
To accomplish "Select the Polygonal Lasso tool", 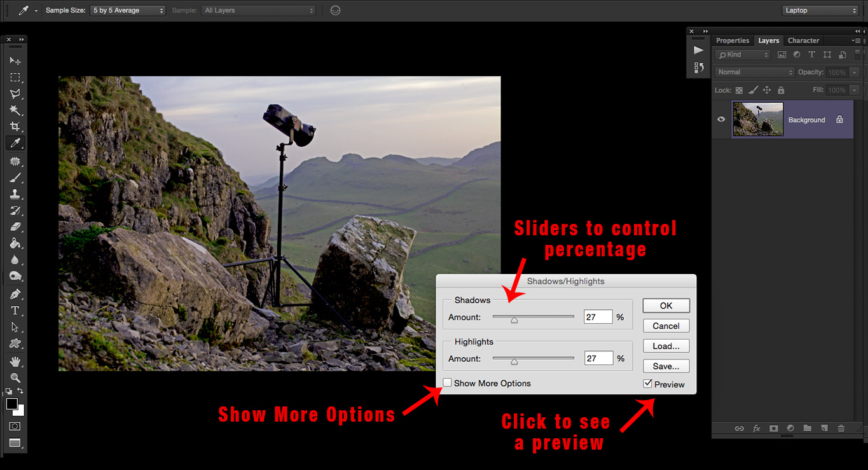I will [x=15, y=94].
